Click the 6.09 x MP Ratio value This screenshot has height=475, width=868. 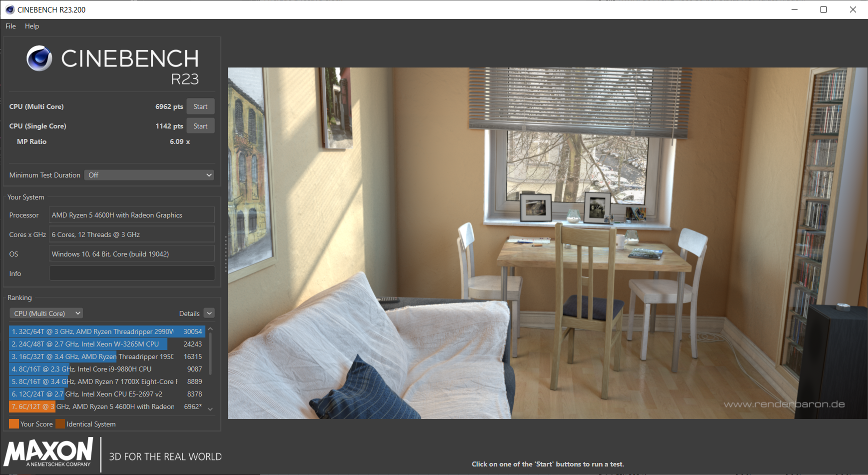[x=180, y=141]
